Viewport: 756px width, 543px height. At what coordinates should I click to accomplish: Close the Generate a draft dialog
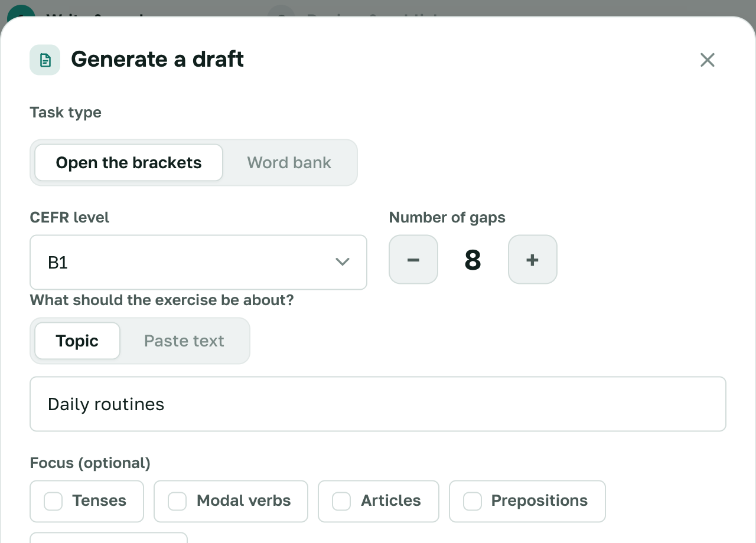(707, 60)
